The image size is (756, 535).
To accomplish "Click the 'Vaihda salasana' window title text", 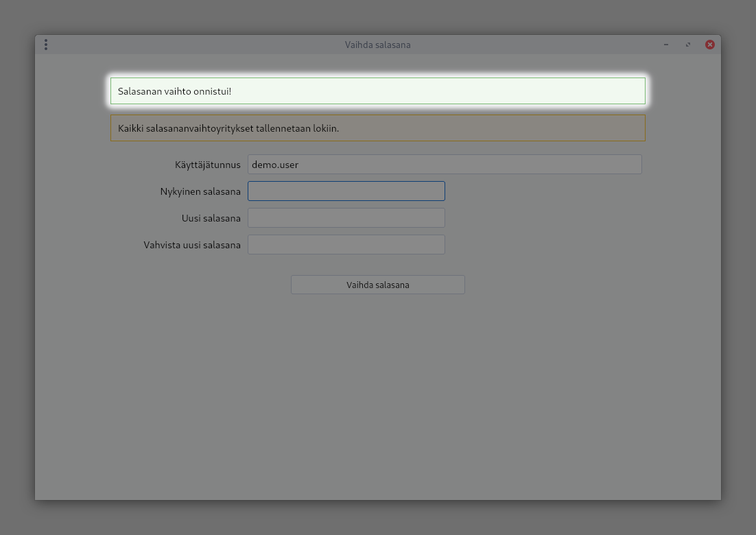I will pos(377,45).
